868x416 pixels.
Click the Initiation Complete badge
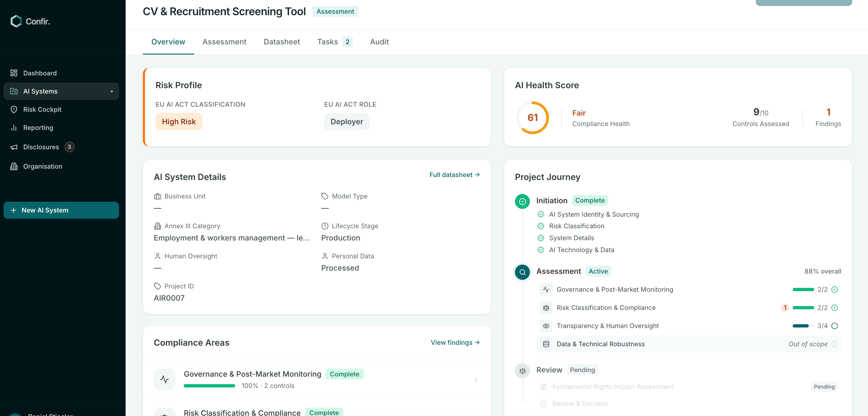(590, 201)
